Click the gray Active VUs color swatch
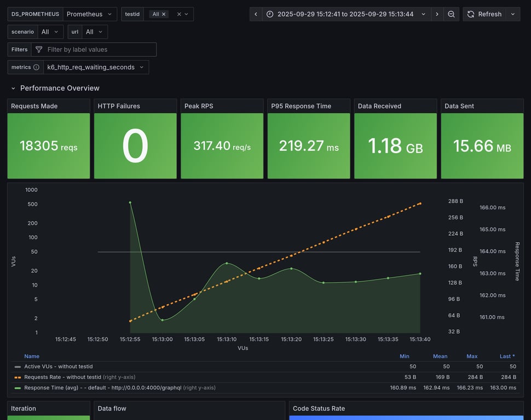The image size is (531, 420). 18,366
